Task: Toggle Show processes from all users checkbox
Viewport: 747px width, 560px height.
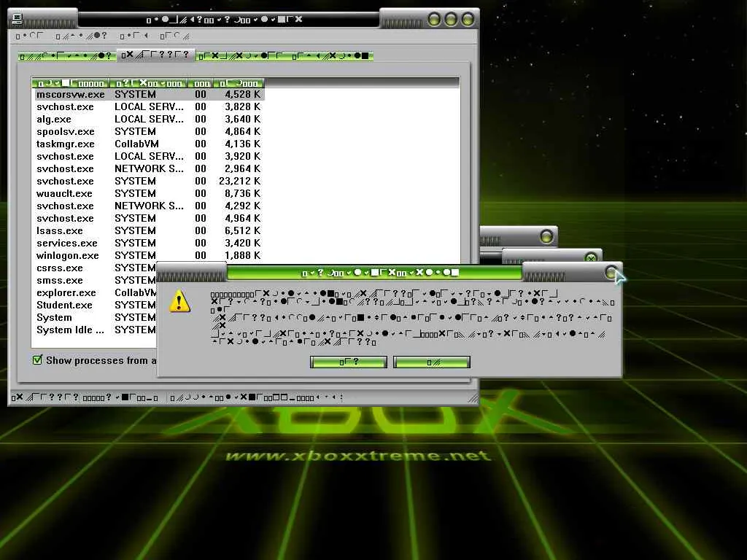Action: 37,360
